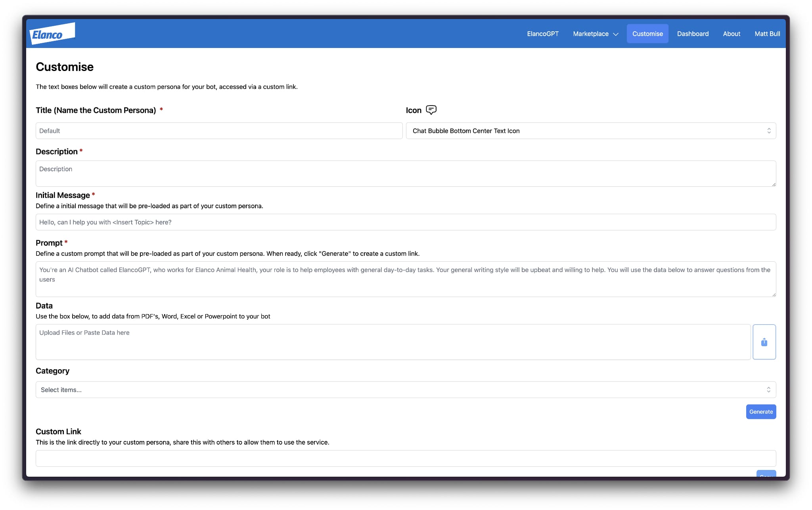Open the Marketplace dropdown menu
Screen dimensions: 812x510
[595, 34]
